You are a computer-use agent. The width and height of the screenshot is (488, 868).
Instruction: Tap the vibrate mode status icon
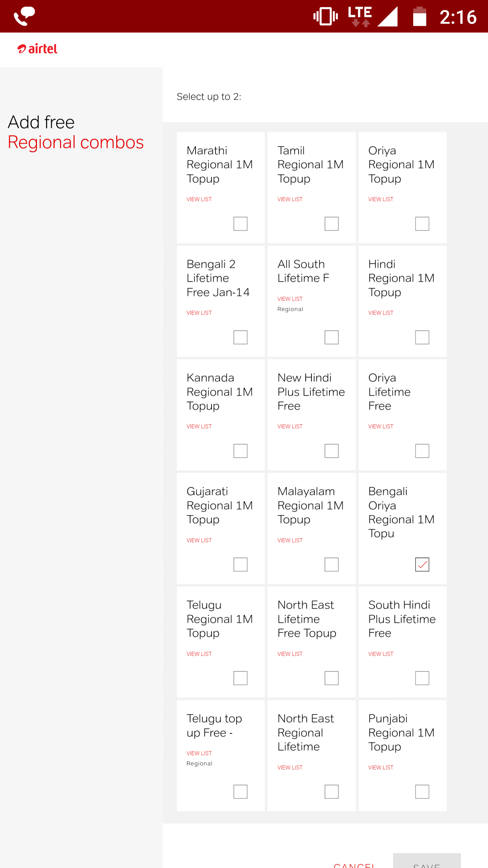(326, 16)
